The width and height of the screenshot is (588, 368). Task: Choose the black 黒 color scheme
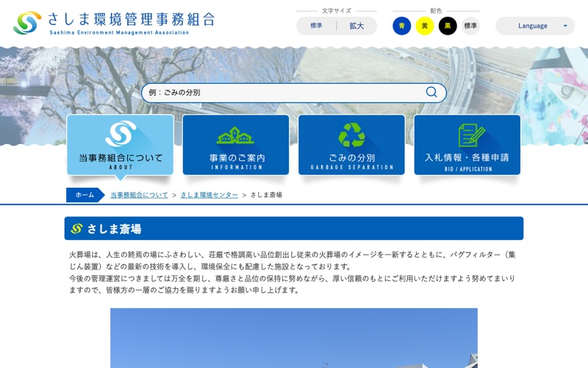(448, 26)
